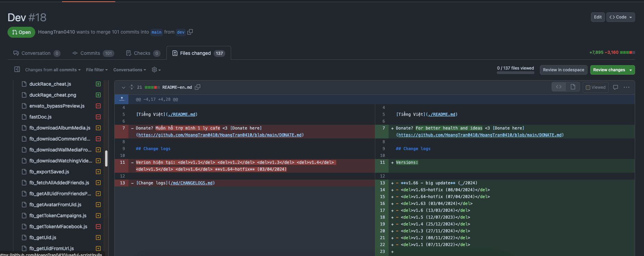Switch to the Commits tab
This screenshot has height=256, width=644.
click(x=93, y=53)
